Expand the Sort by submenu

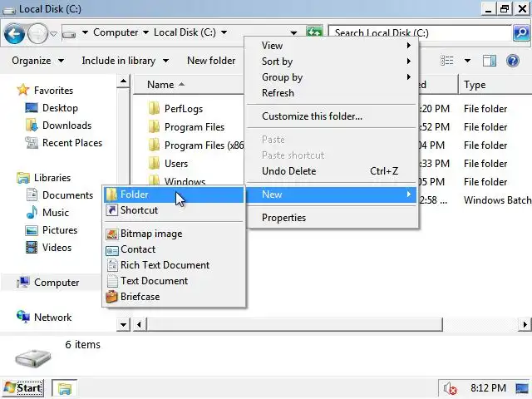click(332, 62)
